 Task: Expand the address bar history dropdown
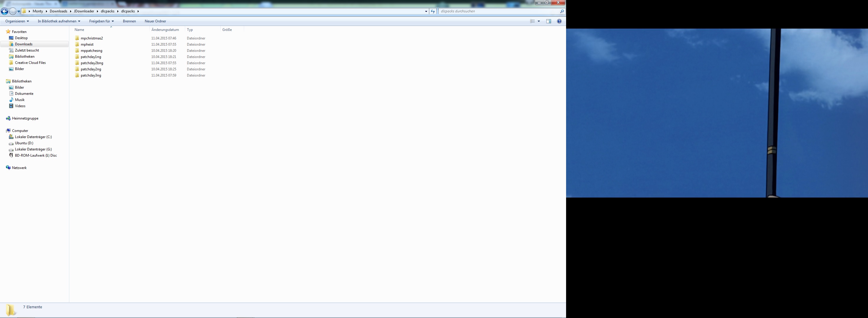click(x=426, y=11)
